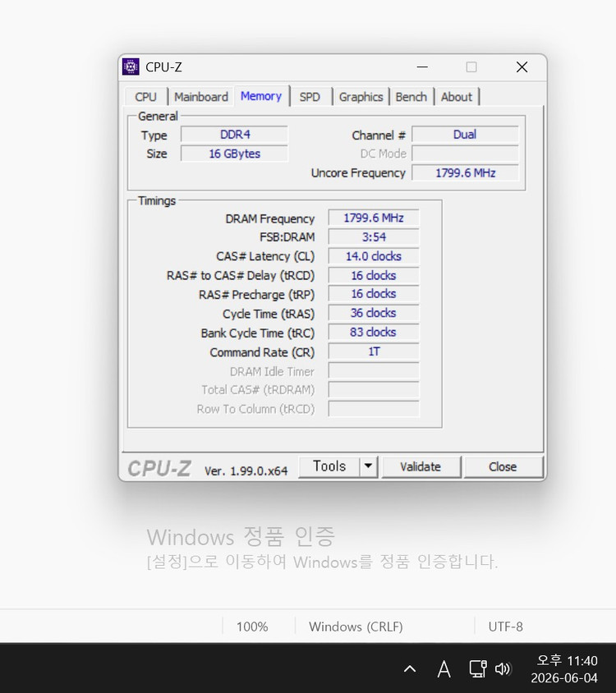
Task: Click the 16 GBytes size value
Action: tap(234, 154)
